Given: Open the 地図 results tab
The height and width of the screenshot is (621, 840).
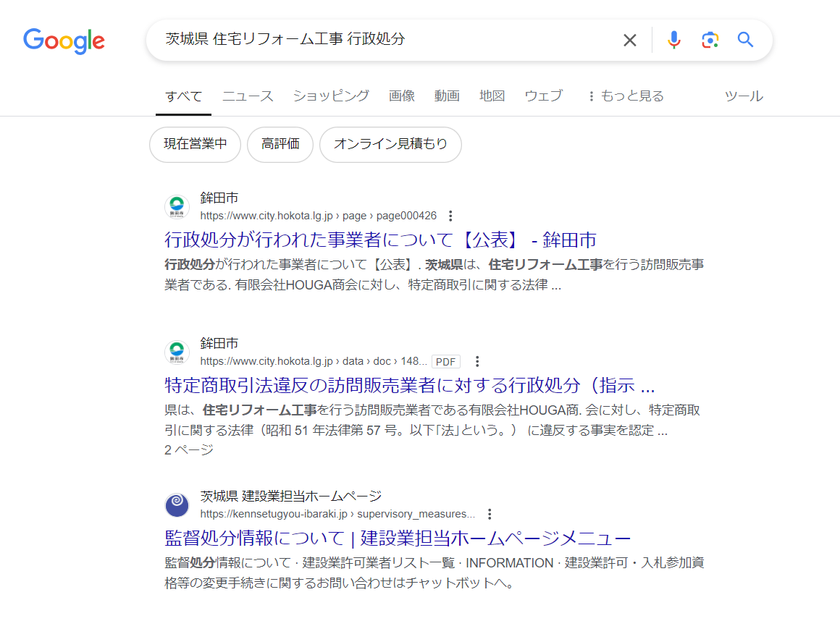Looking at the screenshot, I should [492, 96].
